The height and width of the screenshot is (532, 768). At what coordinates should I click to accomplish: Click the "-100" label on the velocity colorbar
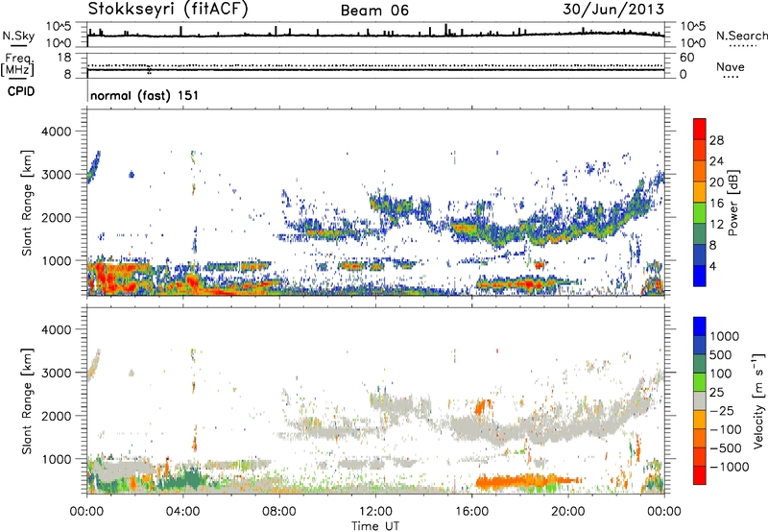pyautogui.click(x=726, y=429)
